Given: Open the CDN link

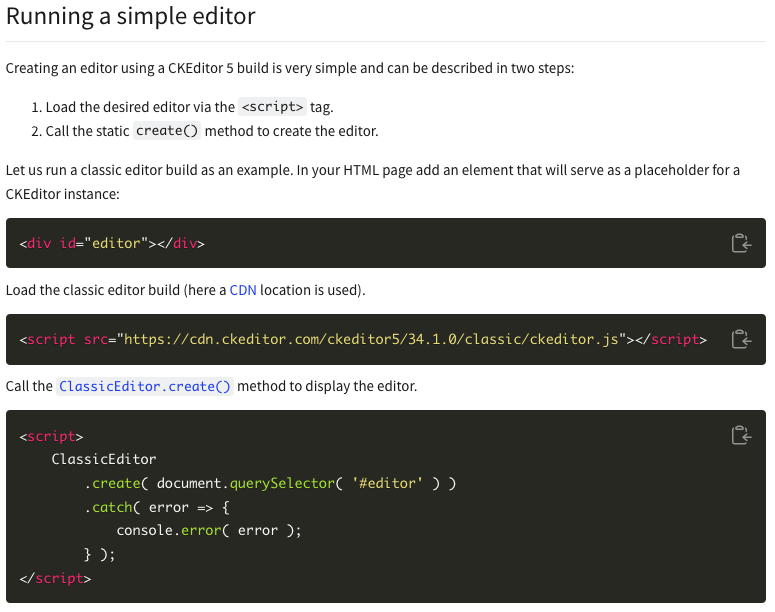Looking at the screenshot, I should point(243,290).
